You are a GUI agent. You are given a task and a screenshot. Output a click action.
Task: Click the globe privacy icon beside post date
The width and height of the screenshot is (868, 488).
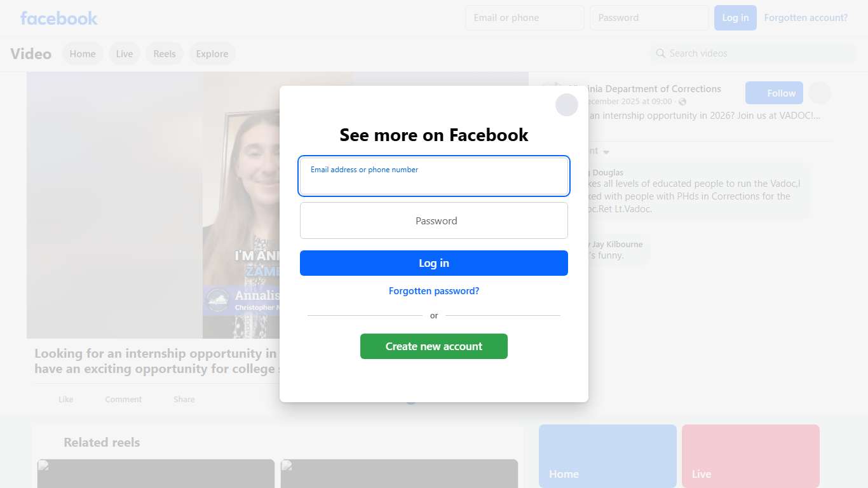click(682, 102)
